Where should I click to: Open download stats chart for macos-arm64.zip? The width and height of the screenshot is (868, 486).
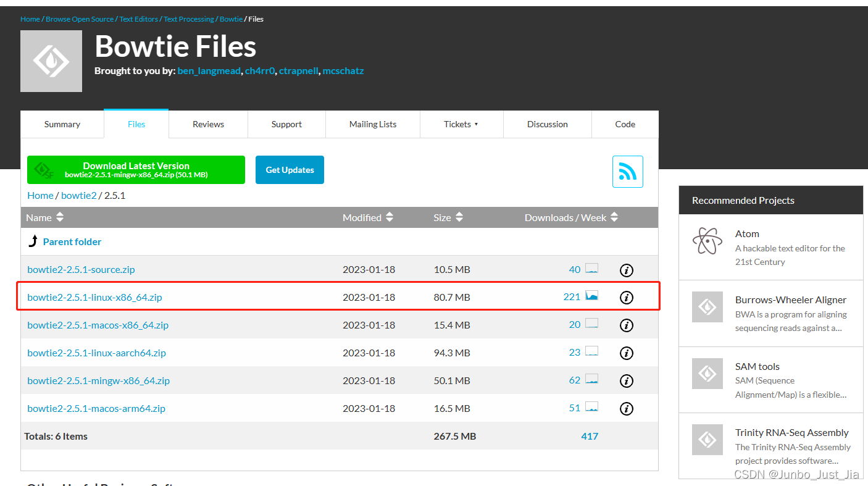click(x=592, y=408)
